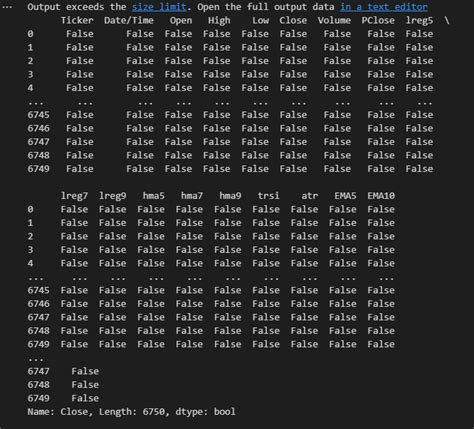Click atr value 'False' in row 2
474x429 pixels.
pos(304,236)
